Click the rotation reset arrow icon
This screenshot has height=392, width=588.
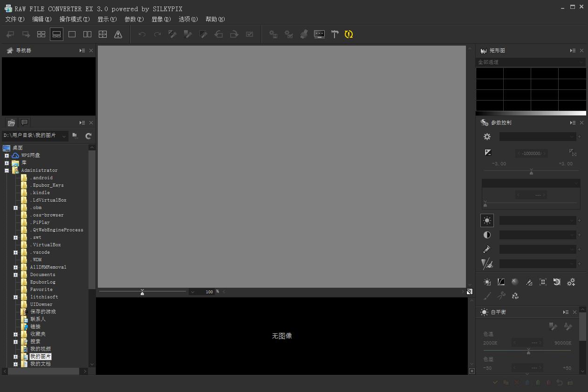click(x=557, y=282)
